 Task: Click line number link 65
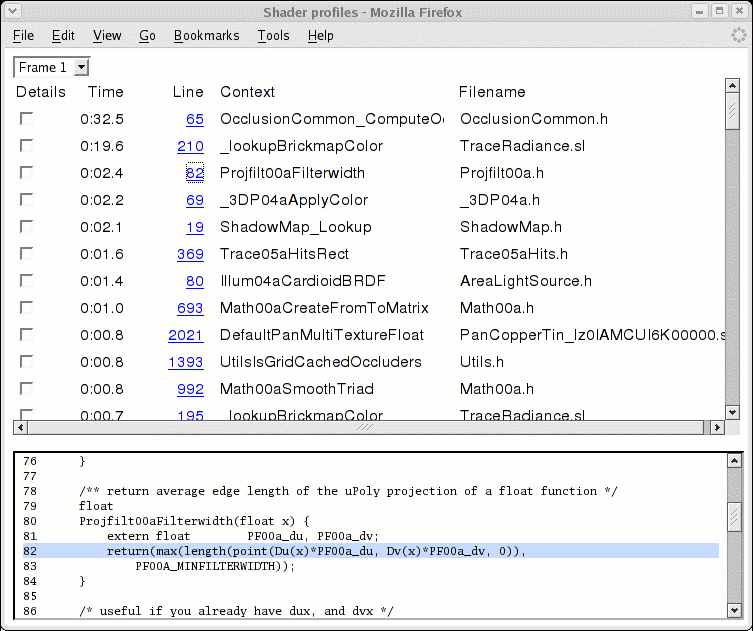click(x=194, y=119)
